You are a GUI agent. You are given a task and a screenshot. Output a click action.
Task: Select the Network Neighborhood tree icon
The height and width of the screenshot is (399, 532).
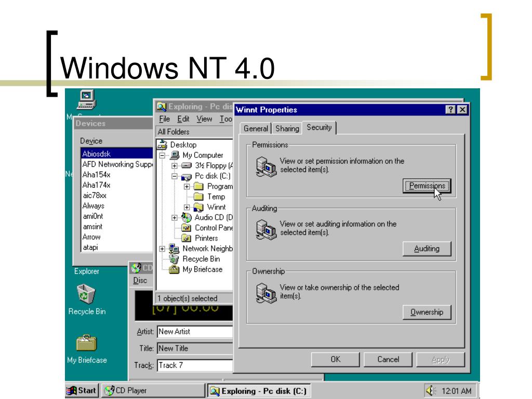point(174,249)
